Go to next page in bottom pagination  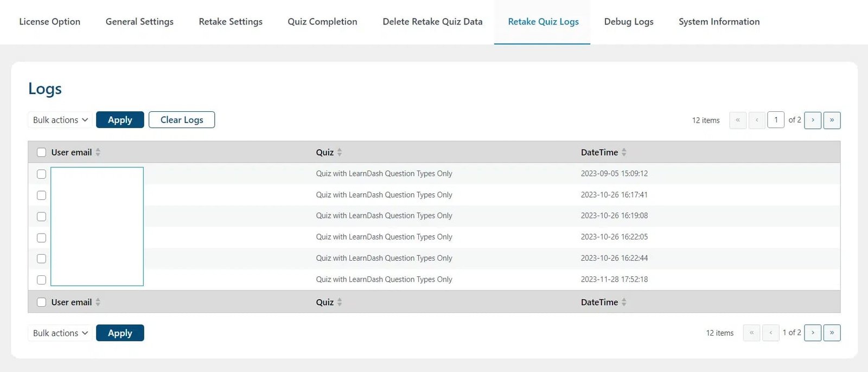(x=813, y=332)
